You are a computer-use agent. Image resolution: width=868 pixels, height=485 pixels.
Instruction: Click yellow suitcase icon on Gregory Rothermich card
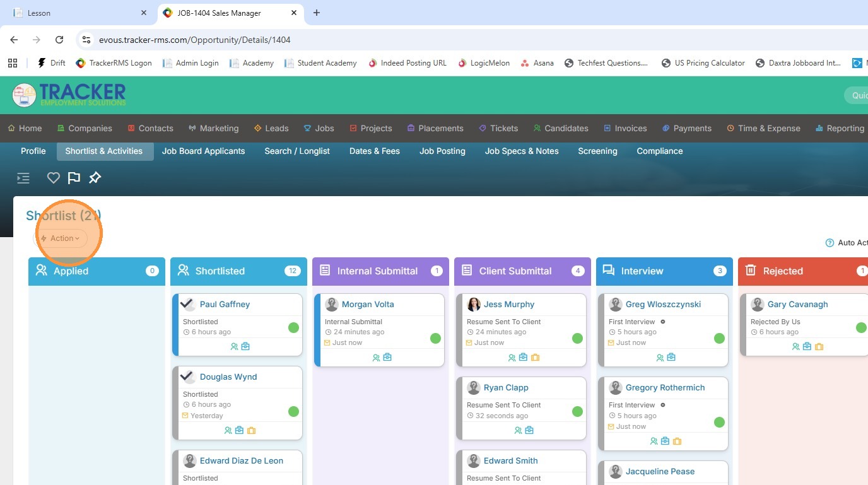pyautogui.click(x=677, y=441)
